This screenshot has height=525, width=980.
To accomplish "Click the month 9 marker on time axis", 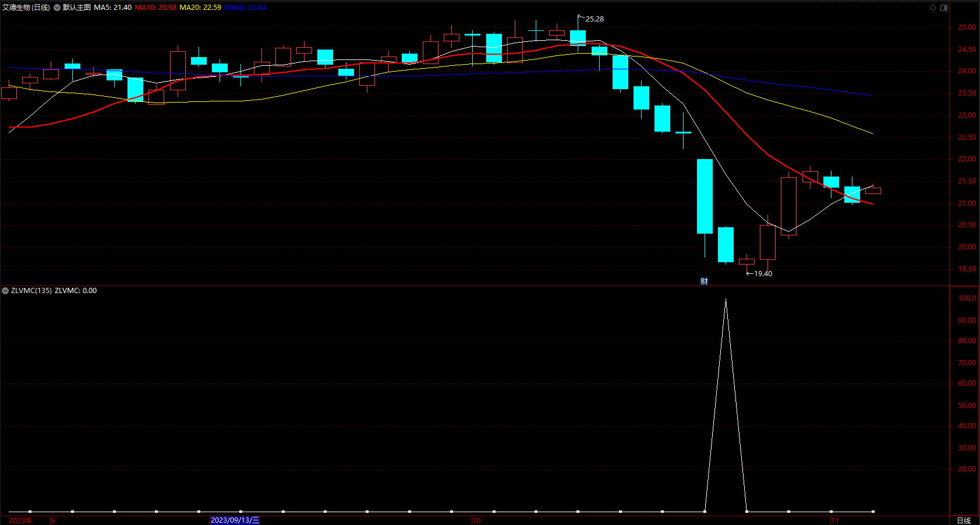I will (53, 520).
